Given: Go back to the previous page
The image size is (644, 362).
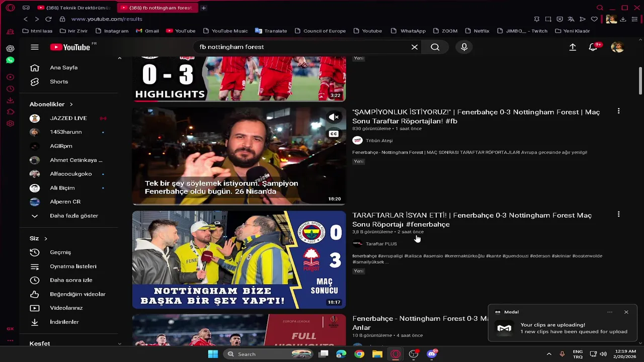Looking at the screenshot, I should tap(26, 19).
